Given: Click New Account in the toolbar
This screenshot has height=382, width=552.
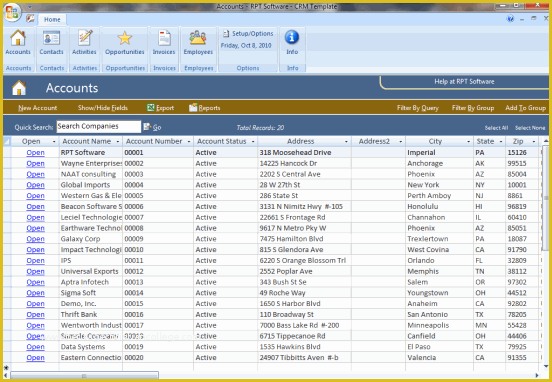Looking at the screenshot, I should pos(38,108).
